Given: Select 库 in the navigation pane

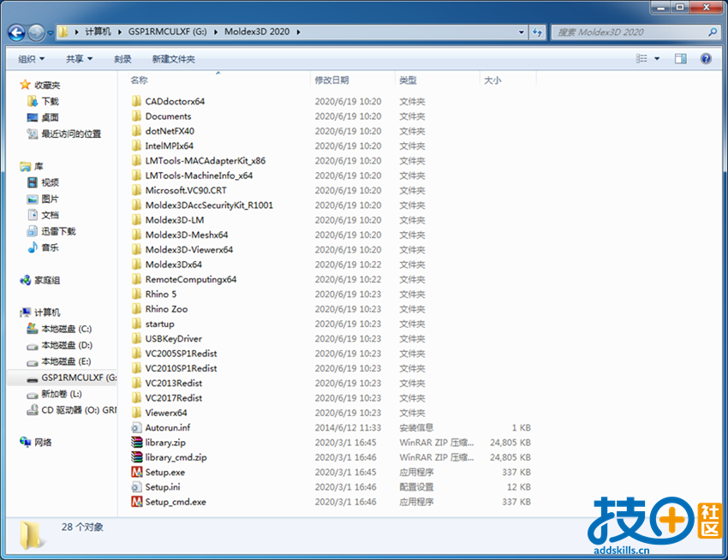Looking at the screenshot, I should 39,166.
